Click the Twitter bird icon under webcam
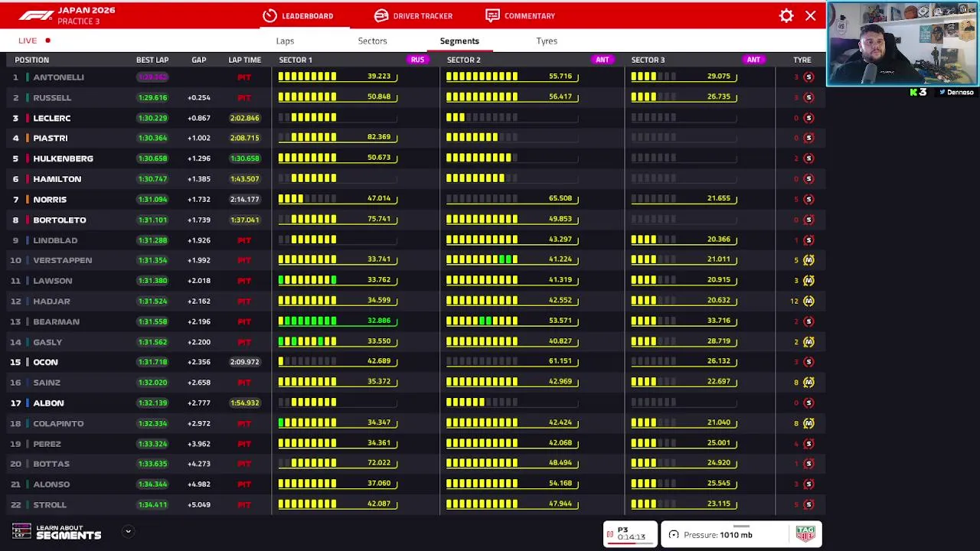The image size is (980, 551). [x=942, y=92]
